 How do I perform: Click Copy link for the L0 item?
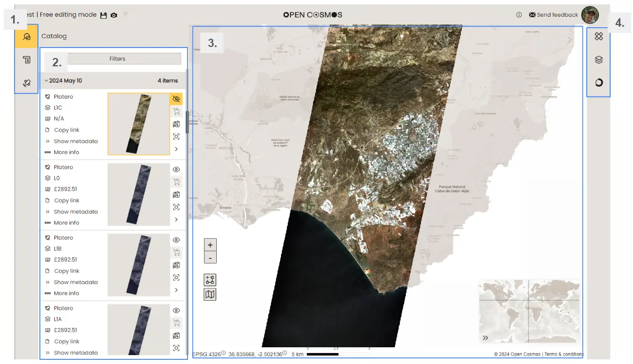pyautogui.click(x=66, y=201)
